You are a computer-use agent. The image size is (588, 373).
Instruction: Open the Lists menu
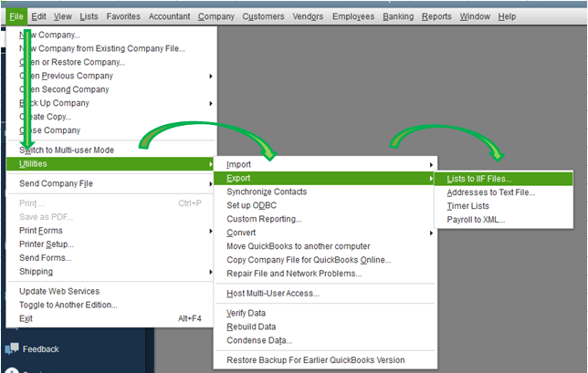(89, 16)
